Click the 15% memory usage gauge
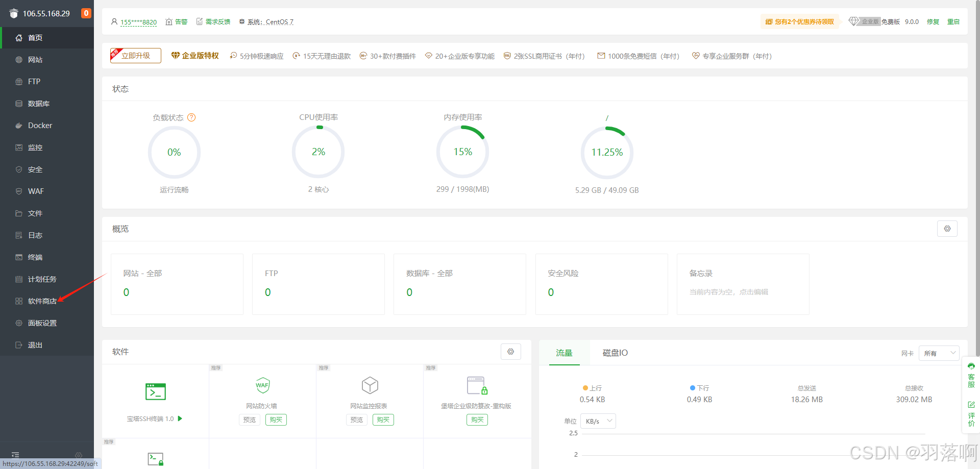 click(463, 152)
